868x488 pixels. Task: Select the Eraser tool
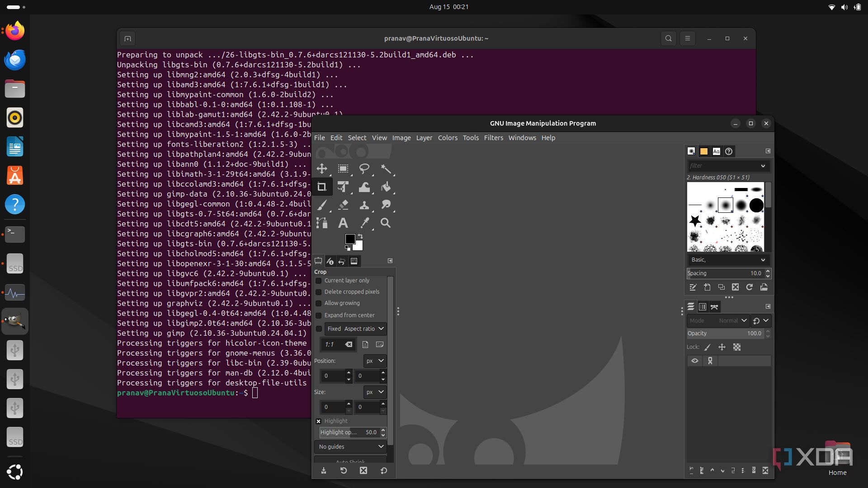pyautogui.click(x=343, y=205)
